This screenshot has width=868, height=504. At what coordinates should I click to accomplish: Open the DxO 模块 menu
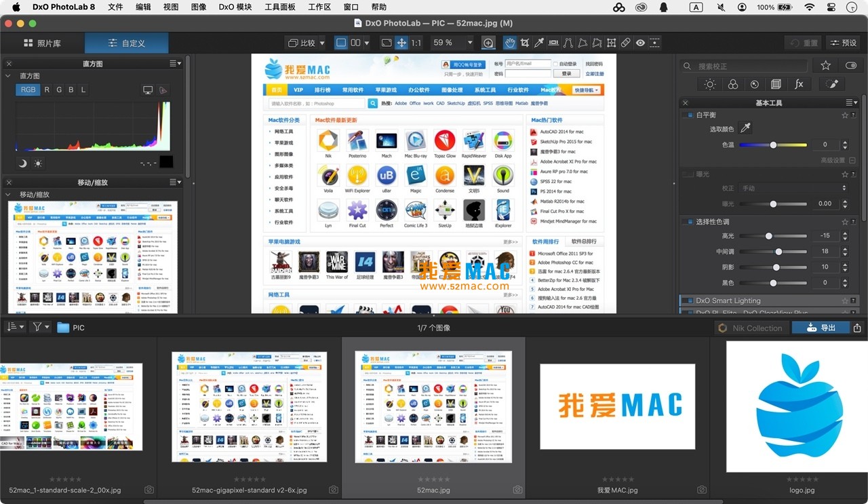pos(235,7)
